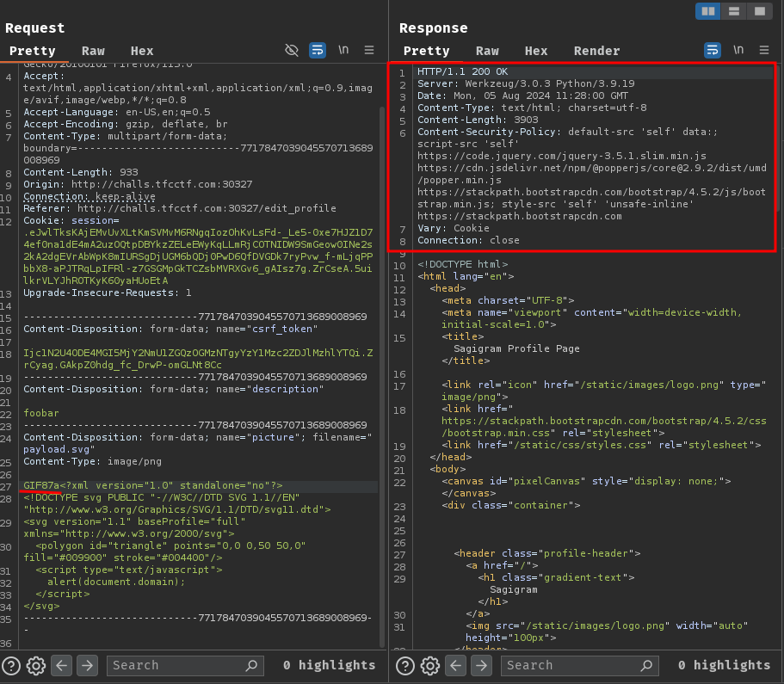Select the top-bottom split layout icon
This screenshot has height=684, width=784.
(x=734, y=11)
